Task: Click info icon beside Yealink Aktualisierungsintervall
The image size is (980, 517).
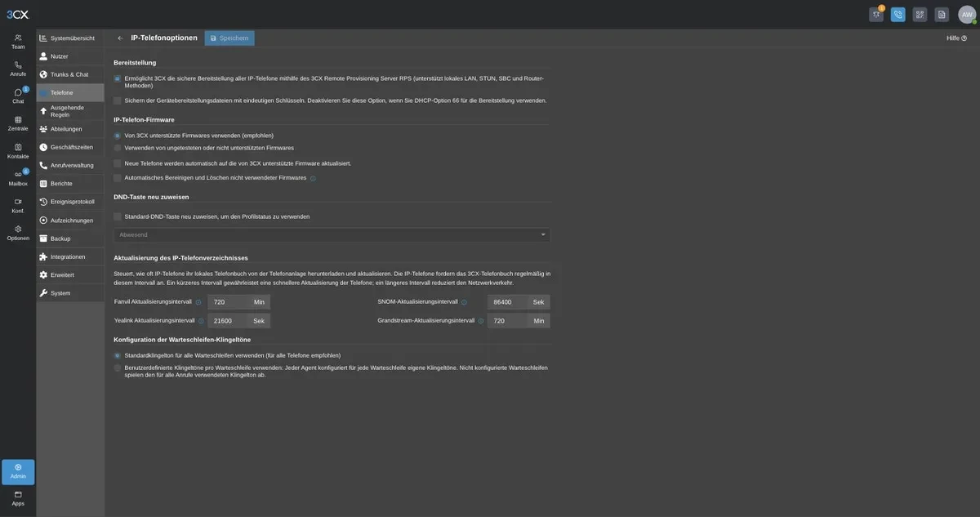Action: (x=201, y=321)
